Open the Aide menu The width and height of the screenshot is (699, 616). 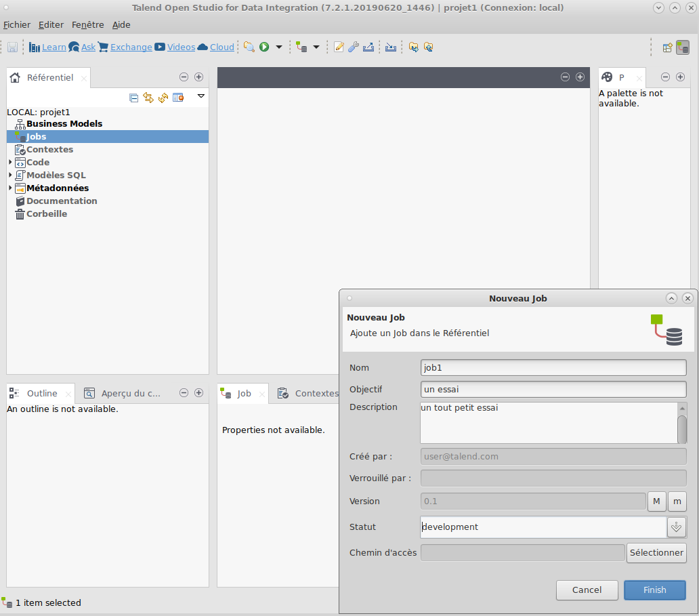pos(121,24)
